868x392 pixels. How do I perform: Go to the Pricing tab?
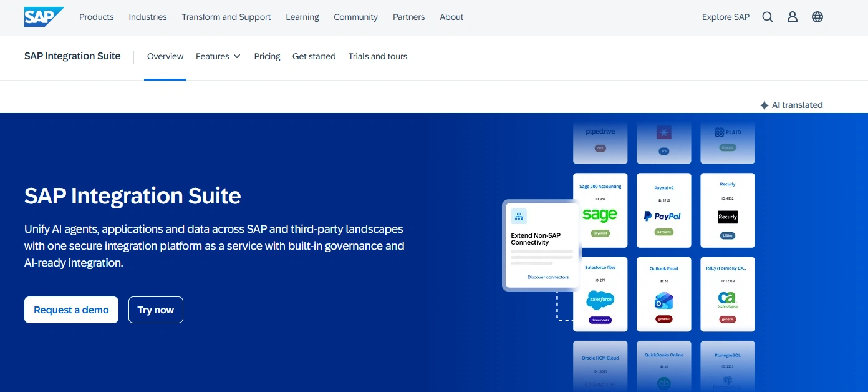pyautogui.click(x=267, y=56)
